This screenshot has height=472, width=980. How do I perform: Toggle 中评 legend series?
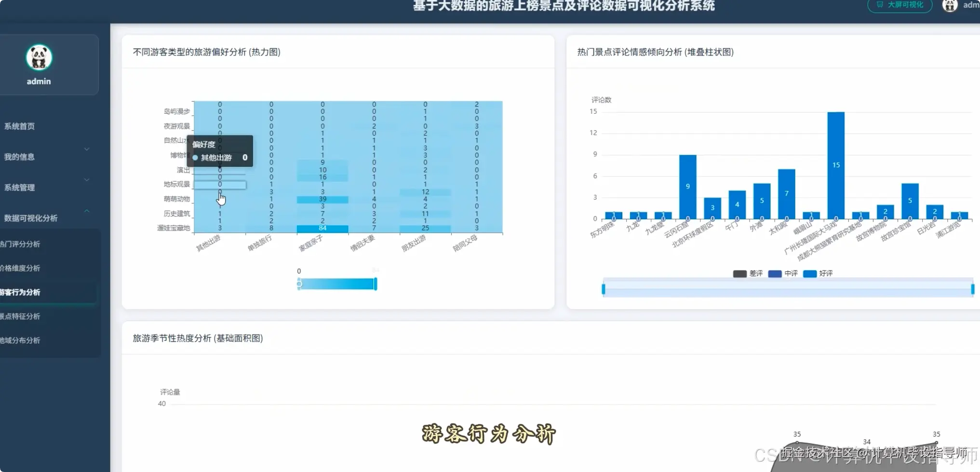tap(783, 274)
